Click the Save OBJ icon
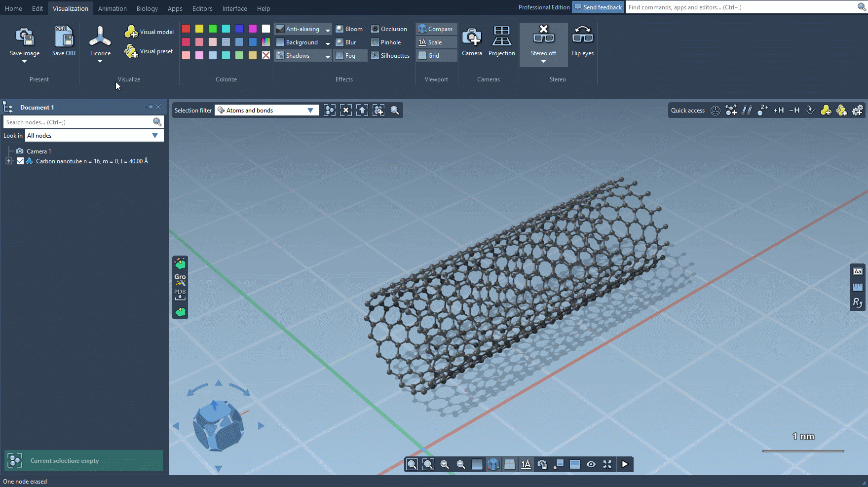 pos(64,37)
